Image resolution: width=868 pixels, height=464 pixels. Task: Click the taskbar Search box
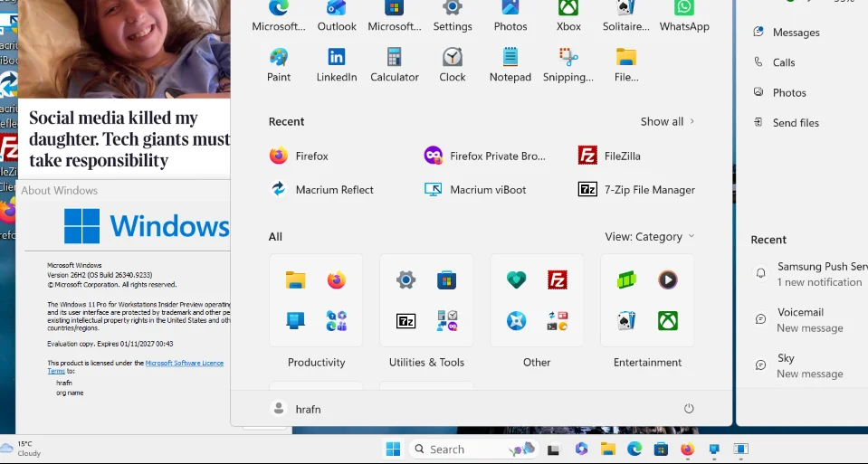[473, 449]
